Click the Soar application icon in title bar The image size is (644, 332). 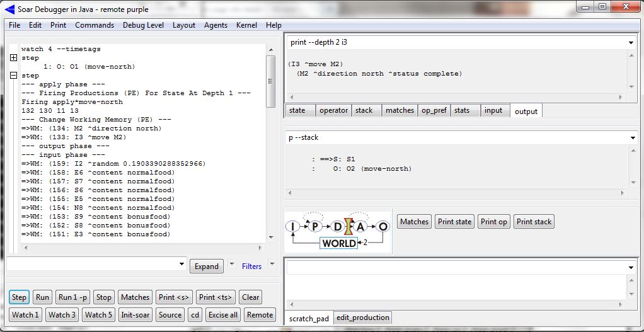[9, 8]
